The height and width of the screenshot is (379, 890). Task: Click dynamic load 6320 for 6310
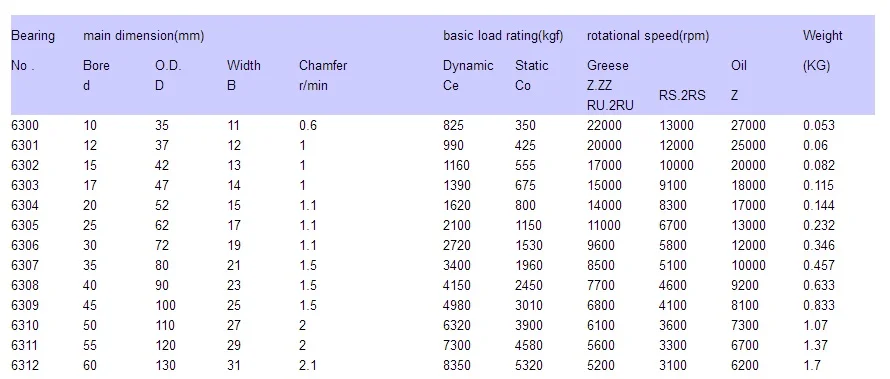coord(456,325)
